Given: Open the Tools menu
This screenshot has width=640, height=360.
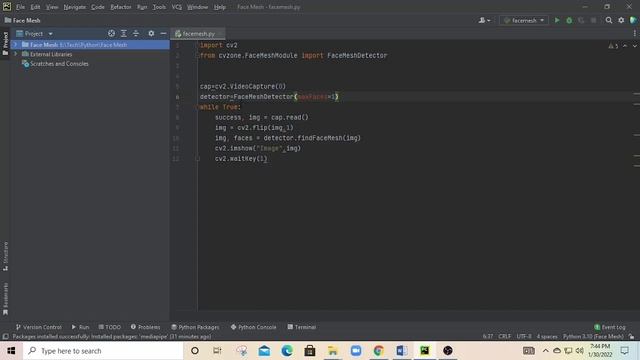Looking at the screenshot, I should click(x=159, y=7).
